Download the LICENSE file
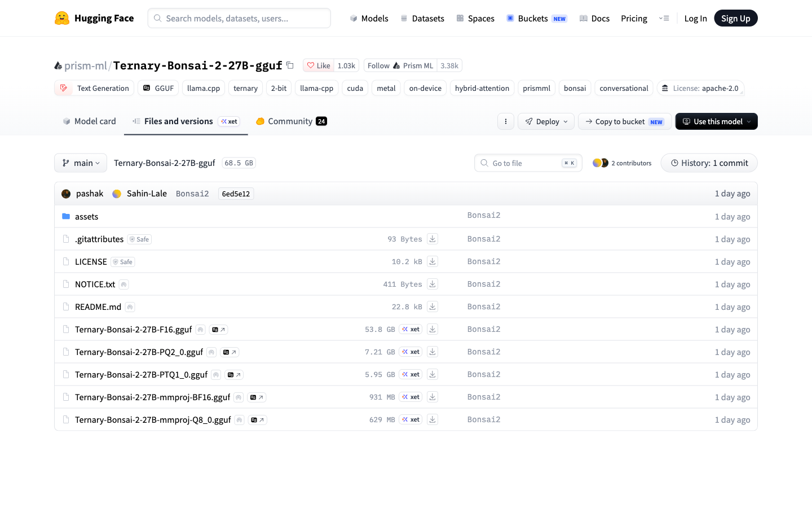Image resolution: width=812 pixels, height=508 pixels. click(433, 261)
